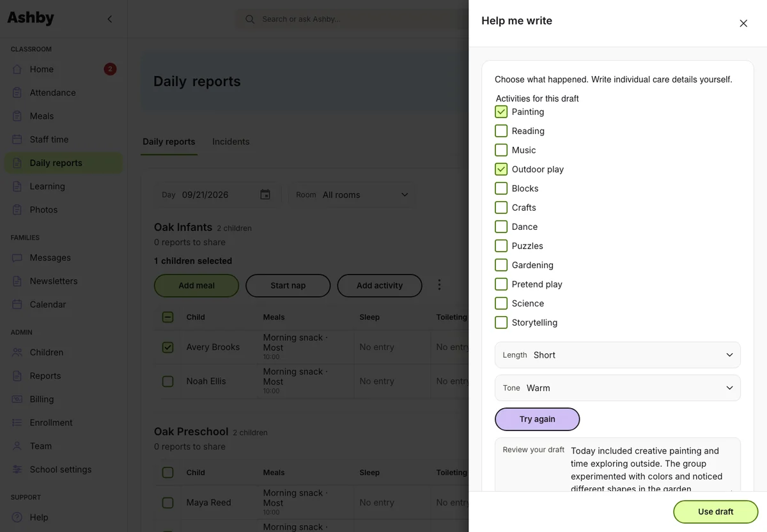Image resolution: width=767 pixels, height=532 pixels.
Task: Collapse the sidebar with the chevron icon
Action: [x=109, y=19]
